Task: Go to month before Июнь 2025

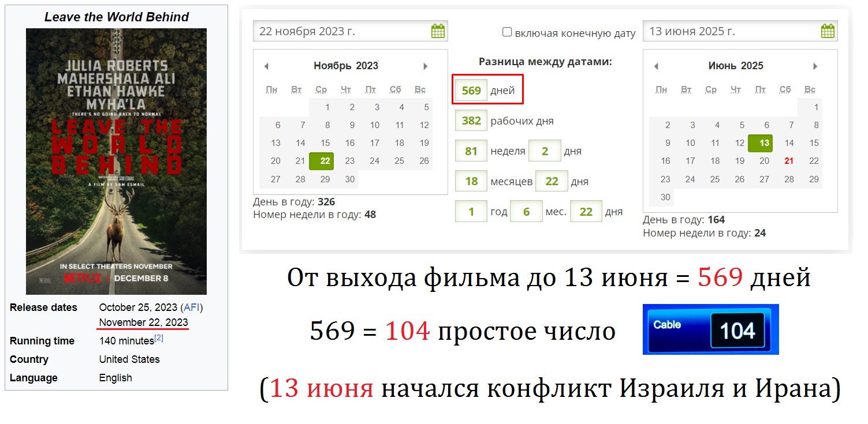Action: pyautogui.click(x=656, y=66)
